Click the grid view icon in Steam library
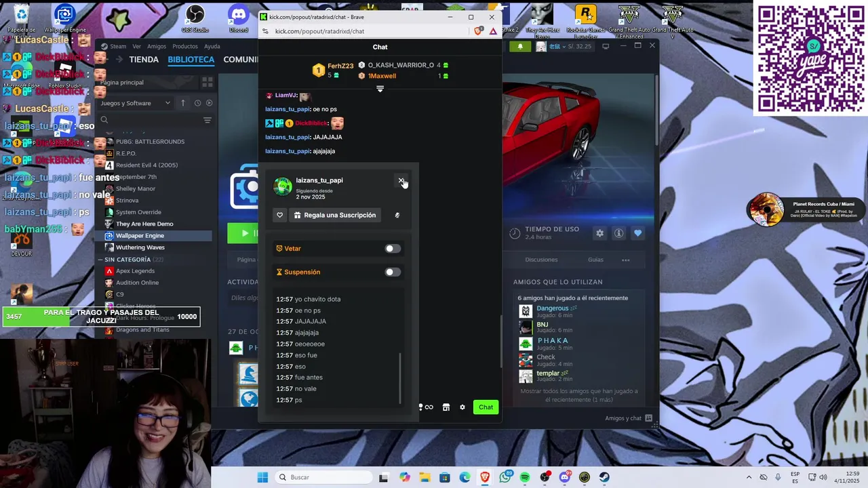 [x=208, y=82]
